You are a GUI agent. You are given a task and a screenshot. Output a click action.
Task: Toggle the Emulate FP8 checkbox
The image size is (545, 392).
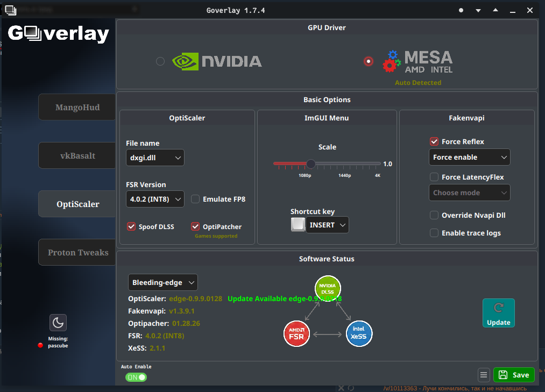pyautogui.click(x=195, y=199)
